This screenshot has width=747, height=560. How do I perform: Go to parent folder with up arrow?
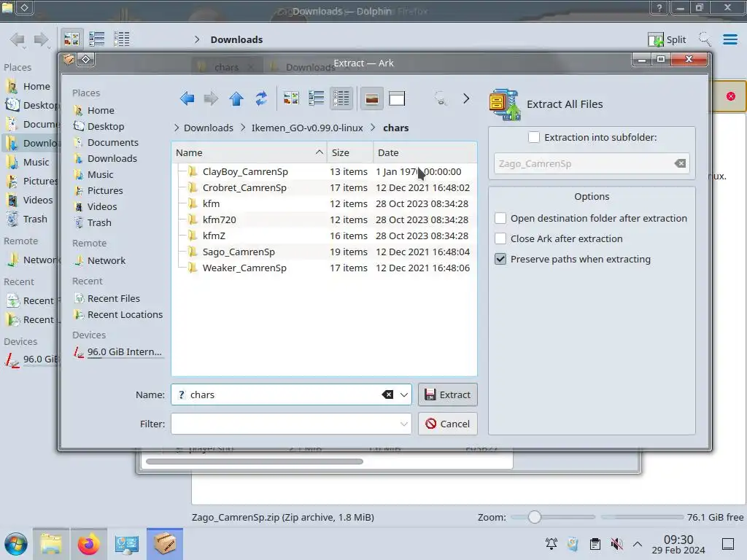[x=236, y=98]
